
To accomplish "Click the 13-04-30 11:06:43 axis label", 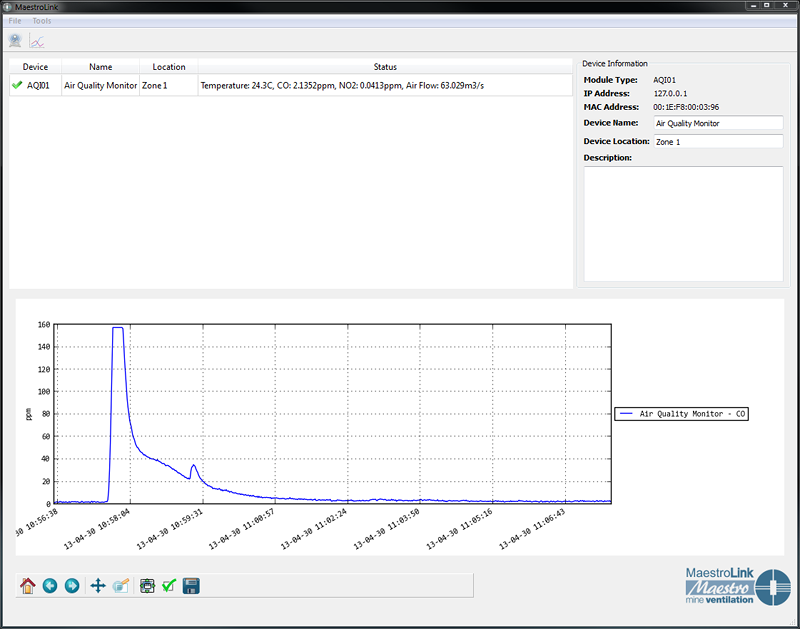I will pos(532,529).
